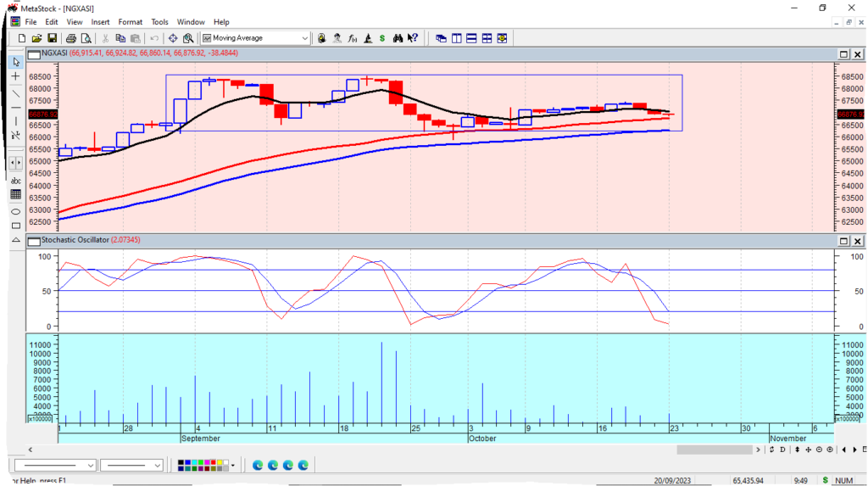Image resolution: width=868 pixels, height=486 pixels.
Task: Open the Moving Average indicator dropdown
Action: tap(305, 38)
